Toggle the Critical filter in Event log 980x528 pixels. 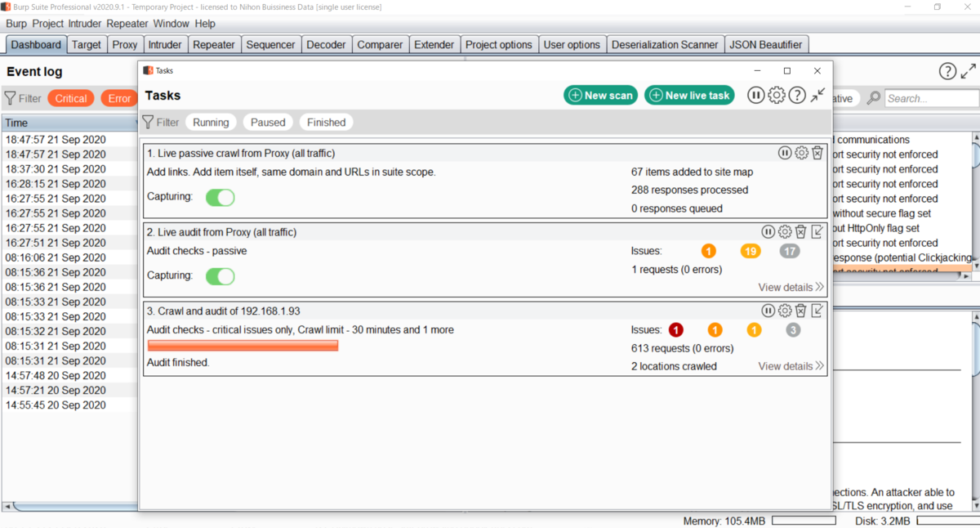pos(71,98)
